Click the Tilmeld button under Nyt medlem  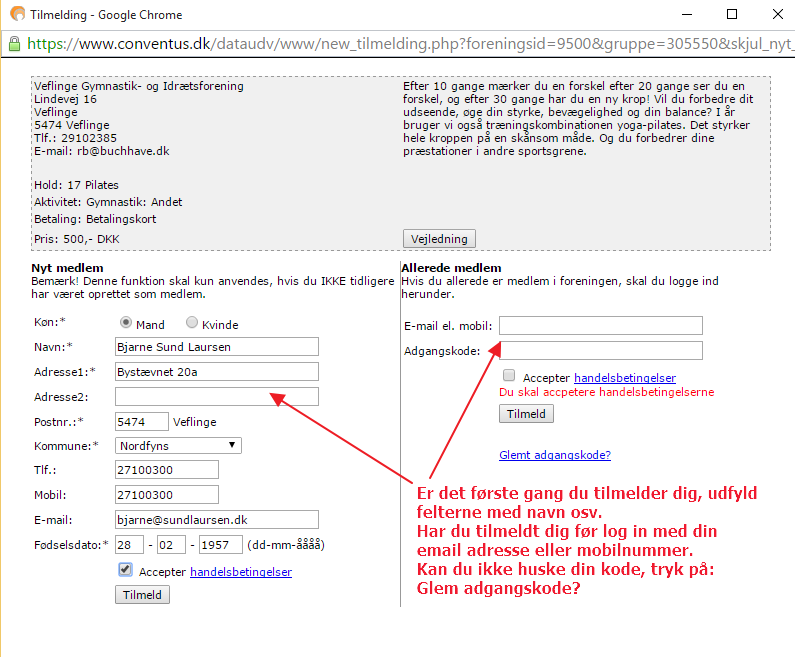tap(142, 595)
